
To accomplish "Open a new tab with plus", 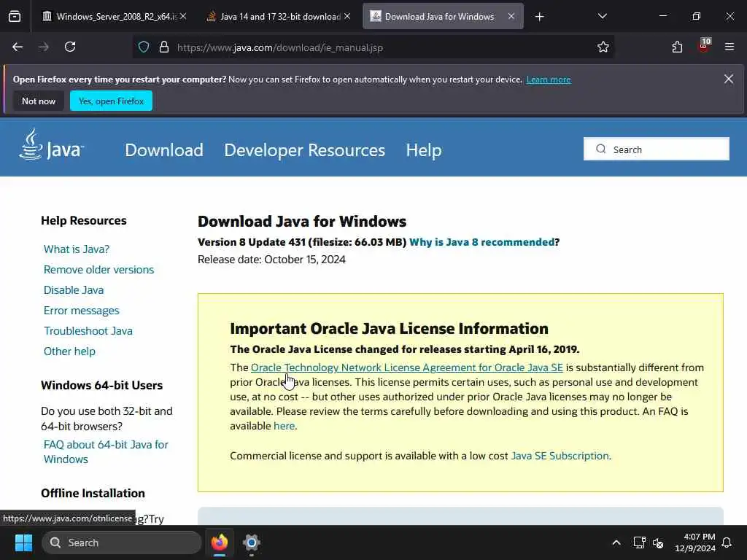I will [539, 17].
